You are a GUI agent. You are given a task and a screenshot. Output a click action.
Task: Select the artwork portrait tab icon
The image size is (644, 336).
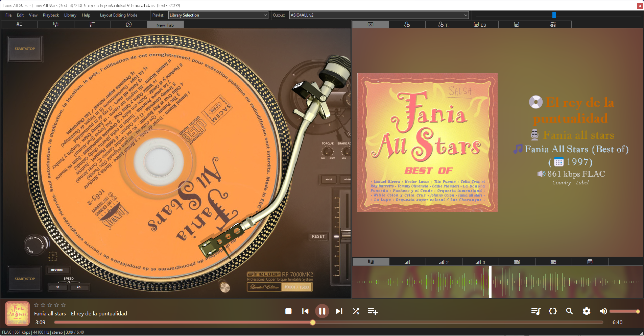(x=371, y=25)
